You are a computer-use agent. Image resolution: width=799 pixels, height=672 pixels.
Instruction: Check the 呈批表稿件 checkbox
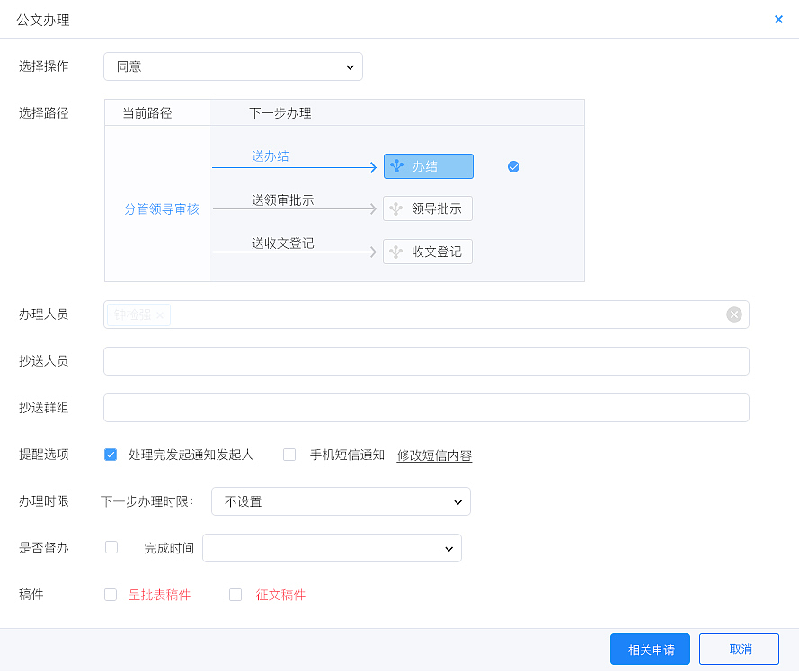pos(111,595)
